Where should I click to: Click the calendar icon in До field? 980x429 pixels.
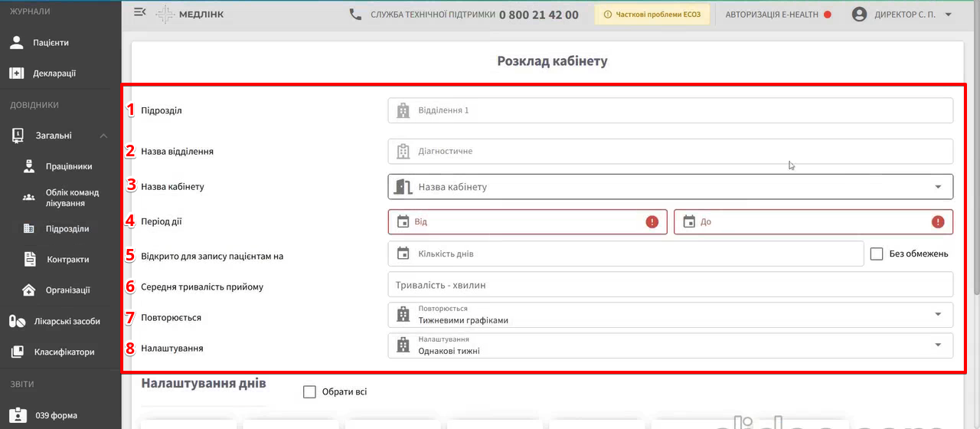(x=689, y=221)
